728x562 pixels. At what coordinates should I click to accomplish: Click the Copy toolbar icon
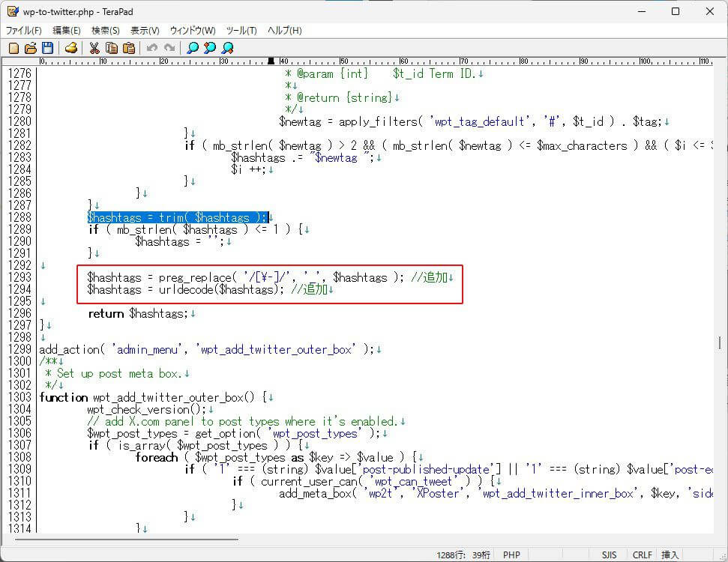112,48
